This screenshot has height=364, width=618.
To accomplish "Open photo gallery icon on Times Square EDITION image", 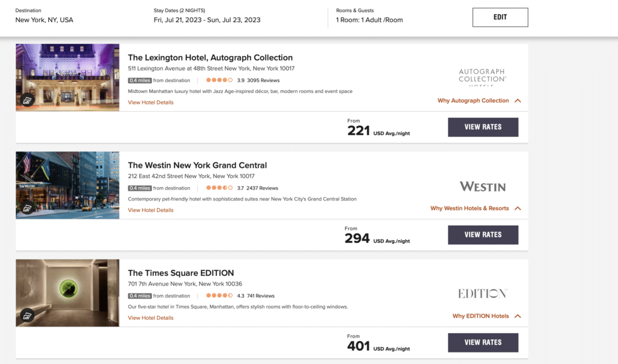I will (27, 316).
